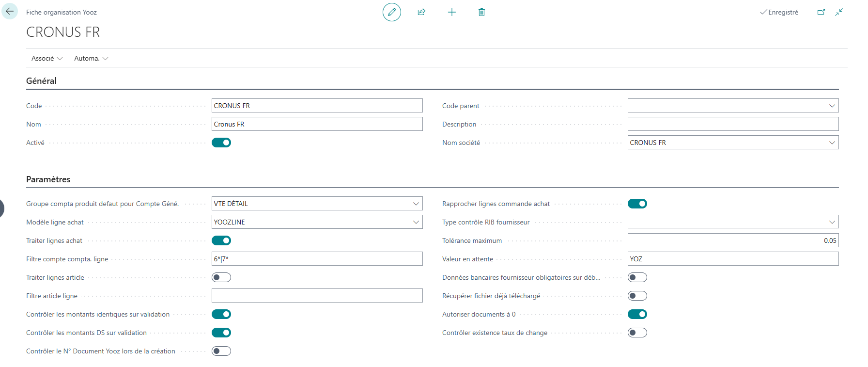Image resolution: width=868 pixels, height=367 pixels.
Task: Expand the Code parent dropdown
Action: [832, 106]
